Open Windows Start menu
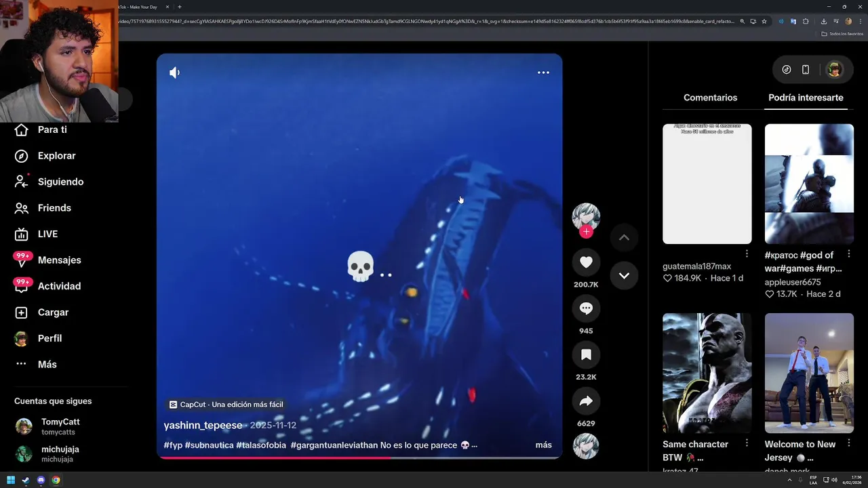Viewport: 868px width, 488px height. [11, 481]
